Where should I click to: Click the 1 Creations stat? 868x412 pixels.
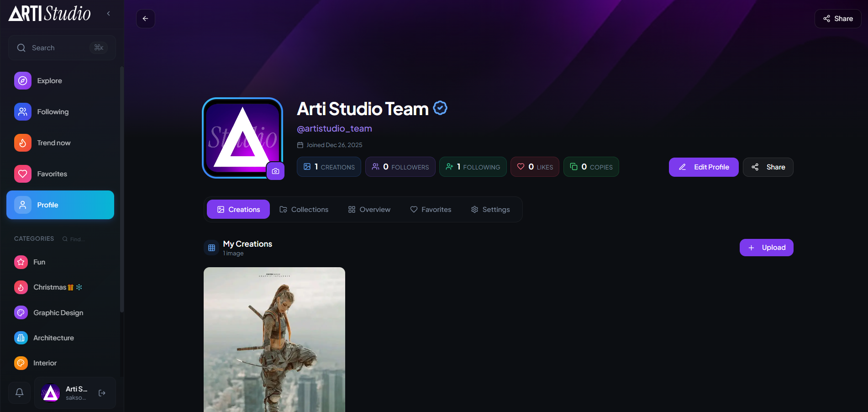click(x=329, y=167)
